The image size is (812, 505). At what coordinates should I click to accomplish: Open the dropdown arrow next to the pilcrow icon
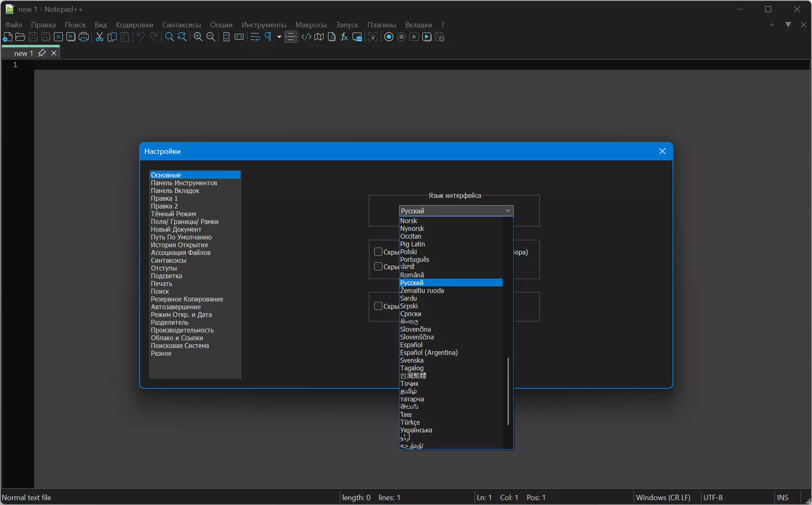point(279,37)
